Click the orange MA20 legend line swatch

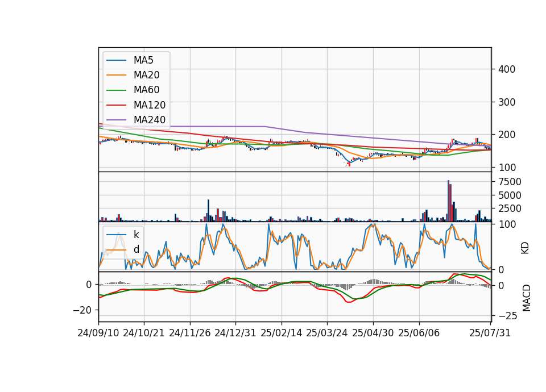coord(116,75)
